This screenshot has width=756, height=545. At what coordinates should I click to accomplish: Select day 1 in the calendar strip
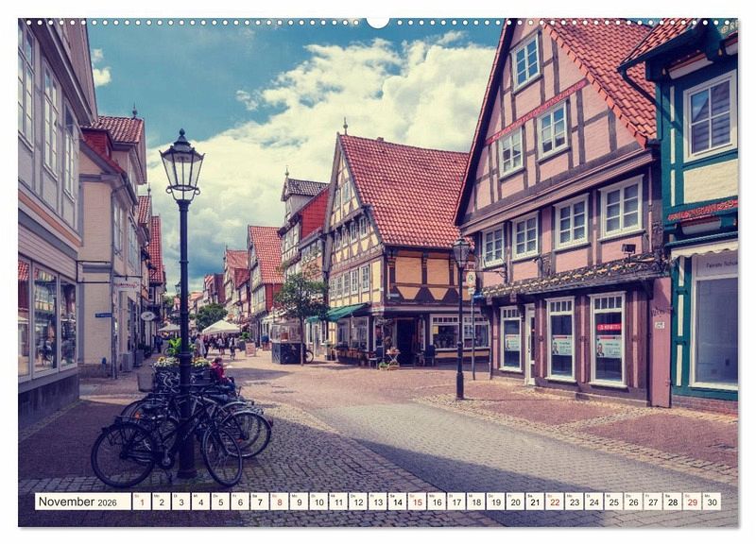coord(142,502)
